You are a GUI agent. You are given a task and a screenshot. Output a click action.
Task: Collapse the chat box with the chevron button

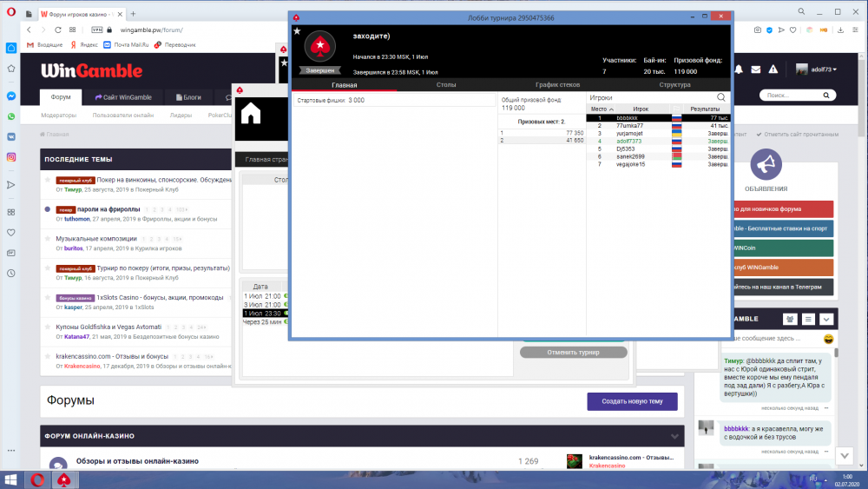pos(826,320)
